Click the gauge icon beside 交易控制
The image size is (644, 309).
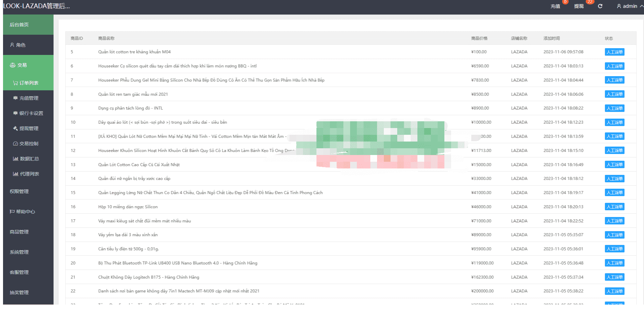15,144
